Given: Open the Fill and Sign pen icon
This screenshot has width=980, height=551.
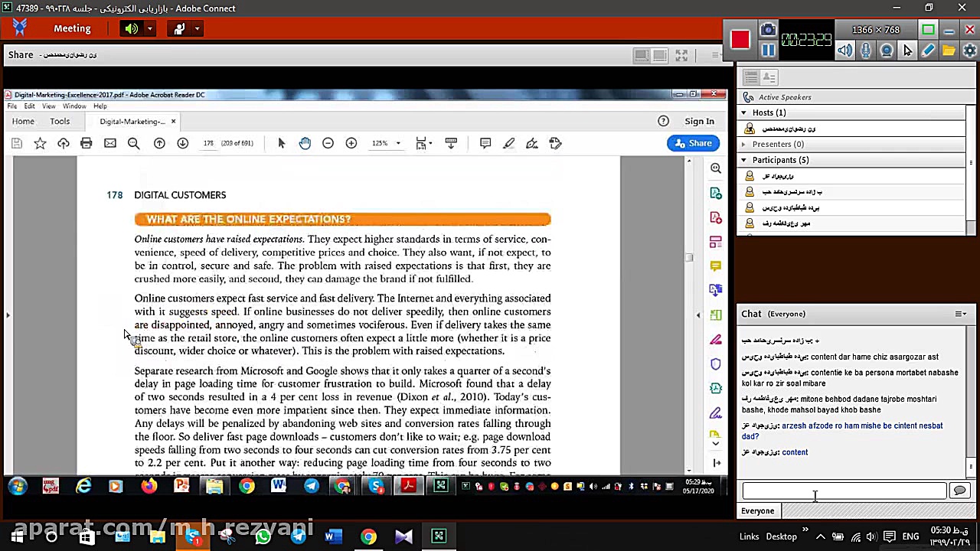Looking at the screenshot, I should click(x=532, y=143).
